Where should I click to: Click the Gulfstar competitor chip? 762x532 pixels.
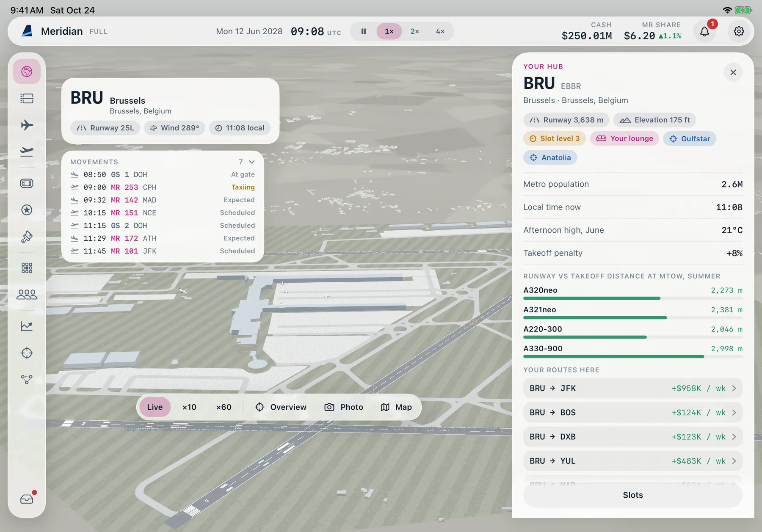click(x=690, y=138)
